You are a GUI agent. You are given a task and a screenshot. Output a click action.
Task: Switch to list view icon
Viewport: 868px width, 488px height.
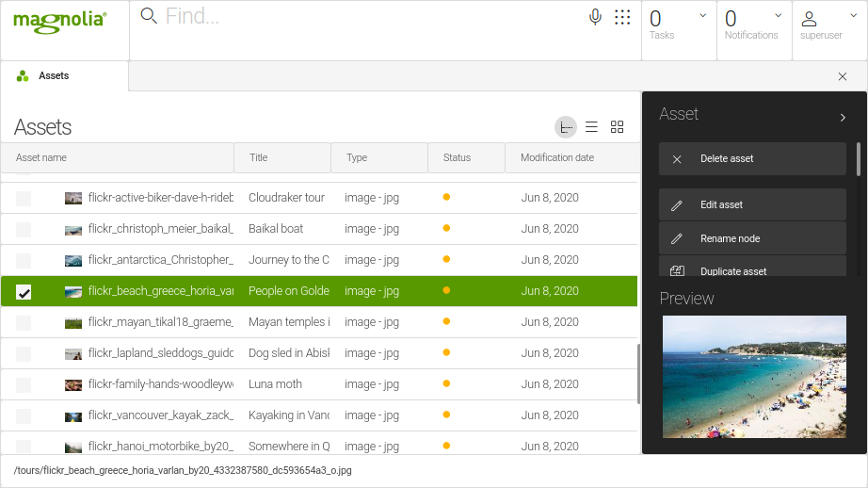[x=592, y=127]
